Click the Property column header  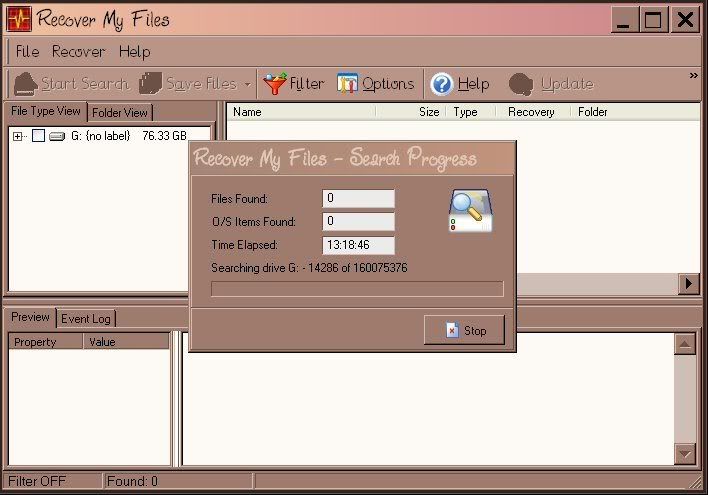[46, 342]
